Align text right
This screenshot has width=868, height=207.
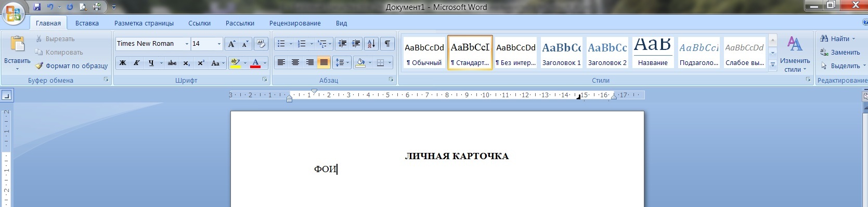[x=309, y=63]
